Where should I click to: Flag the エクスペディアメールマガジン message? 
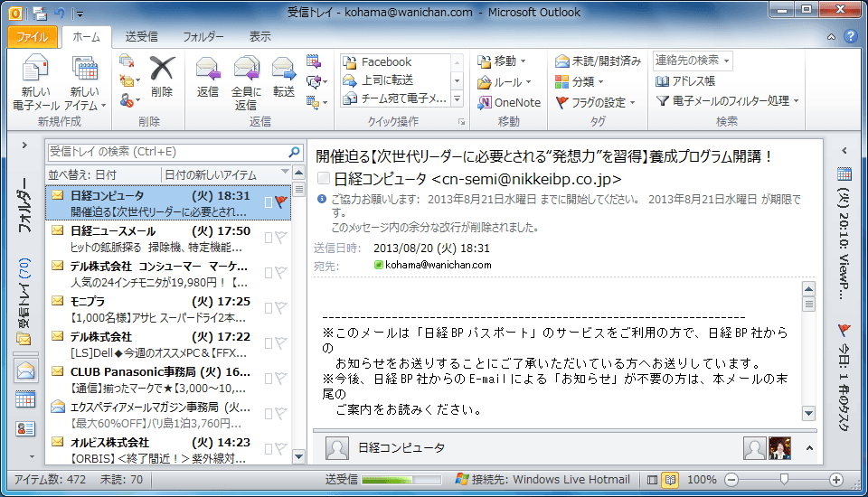point(281,414)
